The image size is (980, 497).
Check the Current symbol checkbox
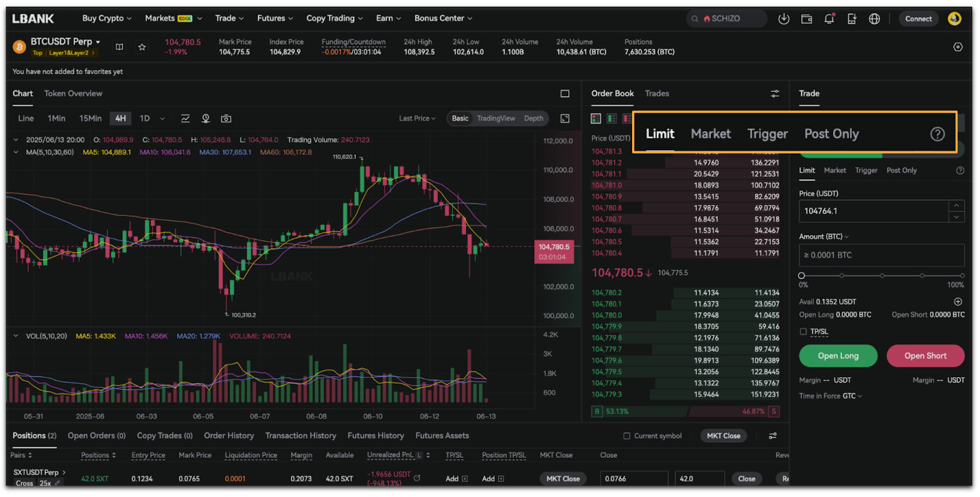point(627,436)
